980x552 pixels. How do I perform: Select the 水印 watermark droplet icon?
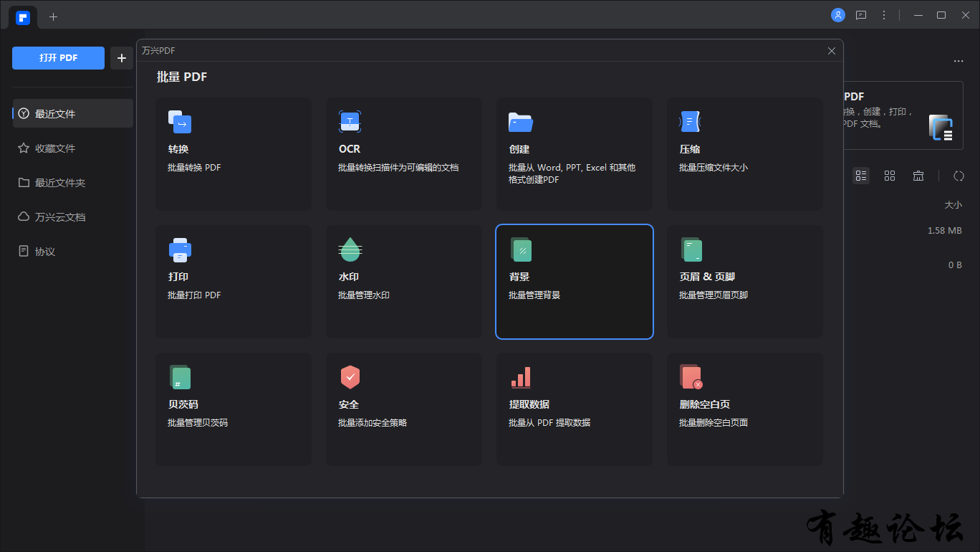pyautogui.click(x=350, y=249)
